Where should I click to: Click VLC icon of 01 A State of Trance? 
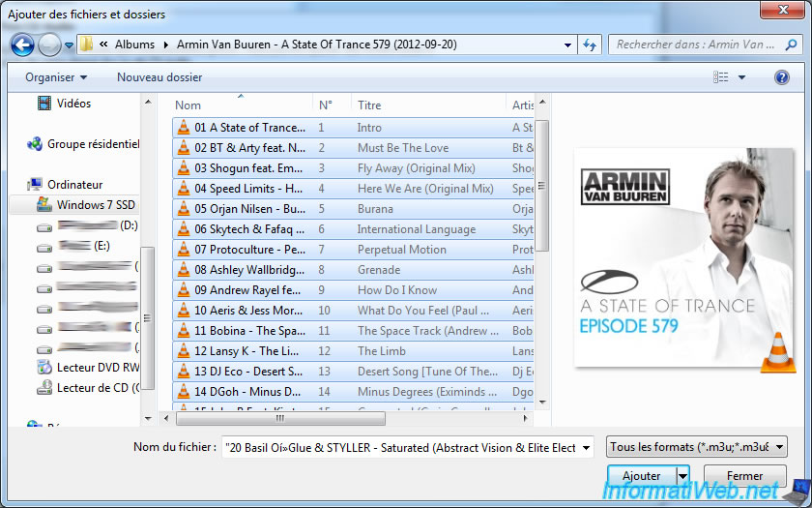point(184,127)
